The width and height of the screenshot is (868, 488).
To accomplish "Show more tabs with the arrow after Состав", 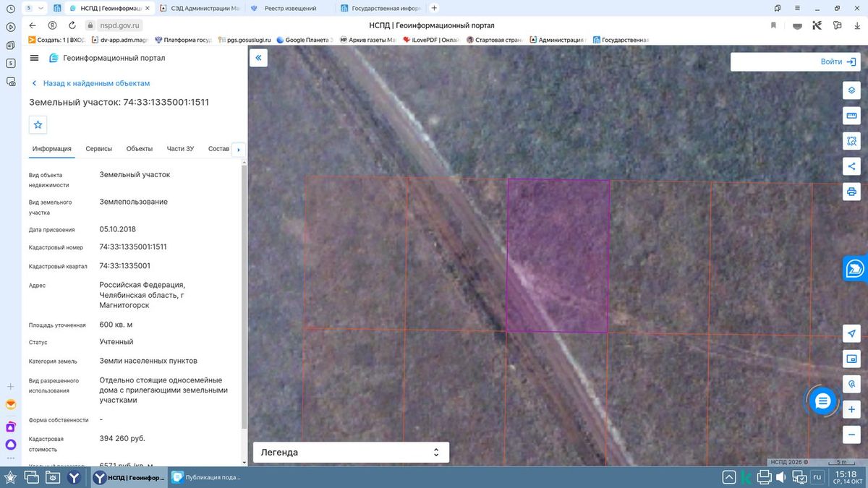I will coord(238,150).
